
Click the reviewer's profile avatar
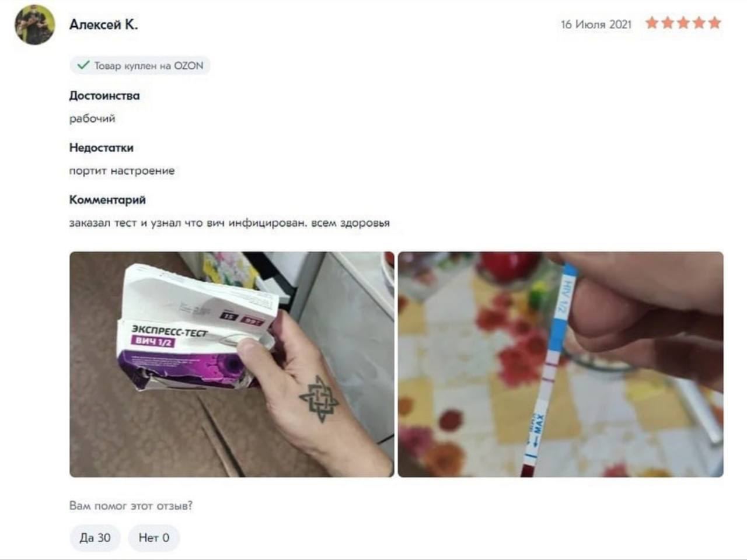(x=35, y=25)
